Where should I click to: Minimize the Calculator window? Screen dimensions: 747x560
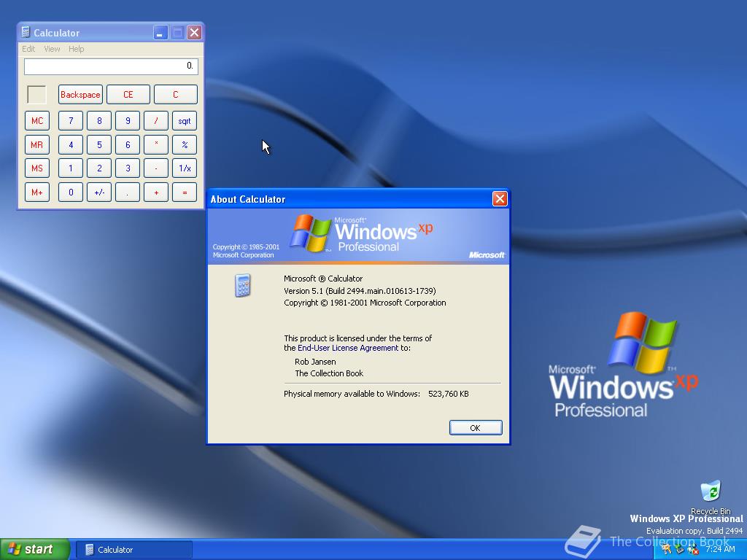(x=160, y=32)
